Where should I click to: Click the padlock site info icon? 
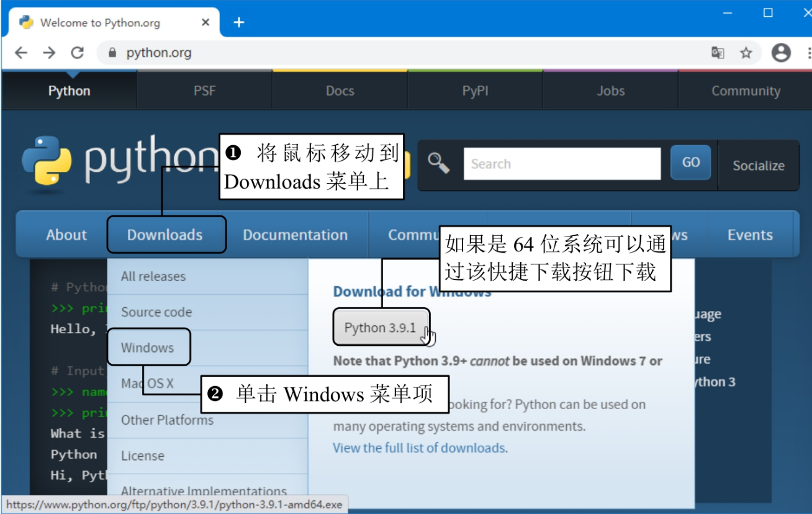coord(112,53)
